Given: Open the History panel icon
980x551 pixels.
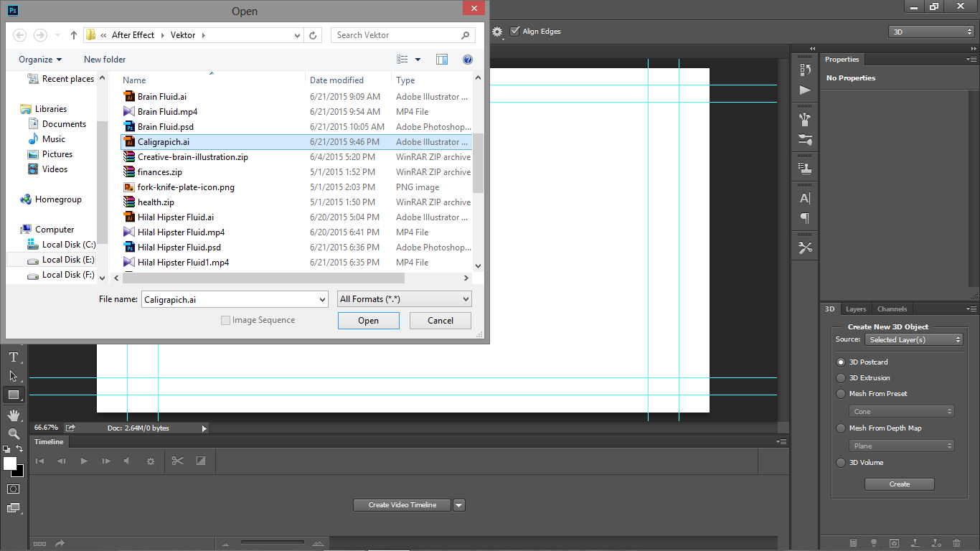Looking at the screenshot, I should pyautogui.click(x=805, y=70).
